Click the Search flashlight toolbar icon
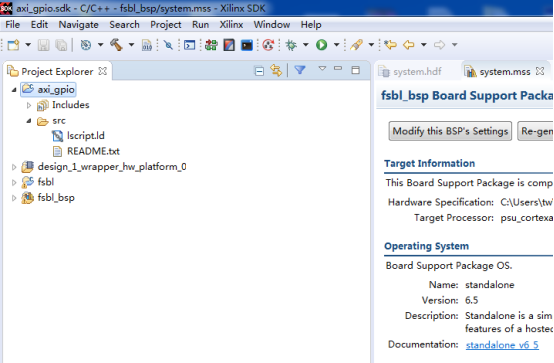The image size is (554, 363). [356, 45]
